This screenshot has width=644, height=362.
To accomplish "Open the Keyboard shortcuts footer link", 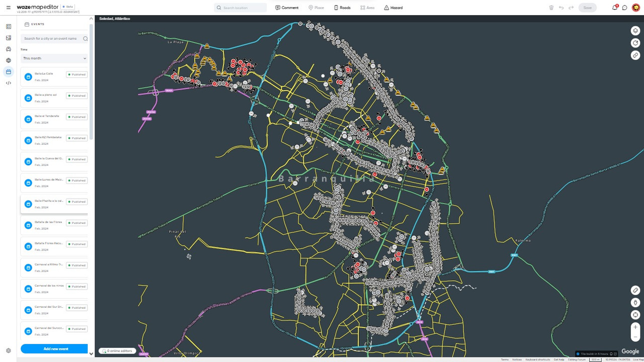I will click(x=538, y=359).
